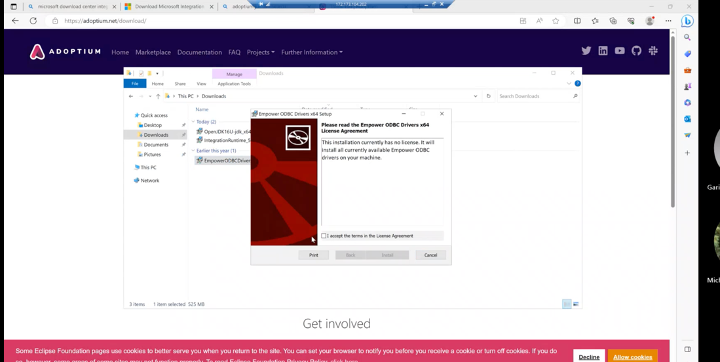
Task: Open FAQ link in Adoptium navbar
Action: [234, 52]
